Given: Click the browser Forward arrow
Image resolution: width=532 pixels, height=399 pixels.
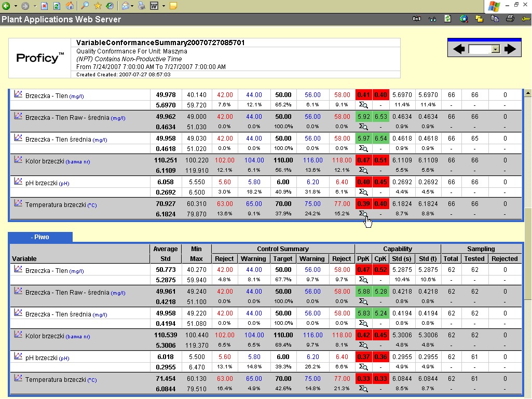Looking at the screenshot, I should (25, 6).
